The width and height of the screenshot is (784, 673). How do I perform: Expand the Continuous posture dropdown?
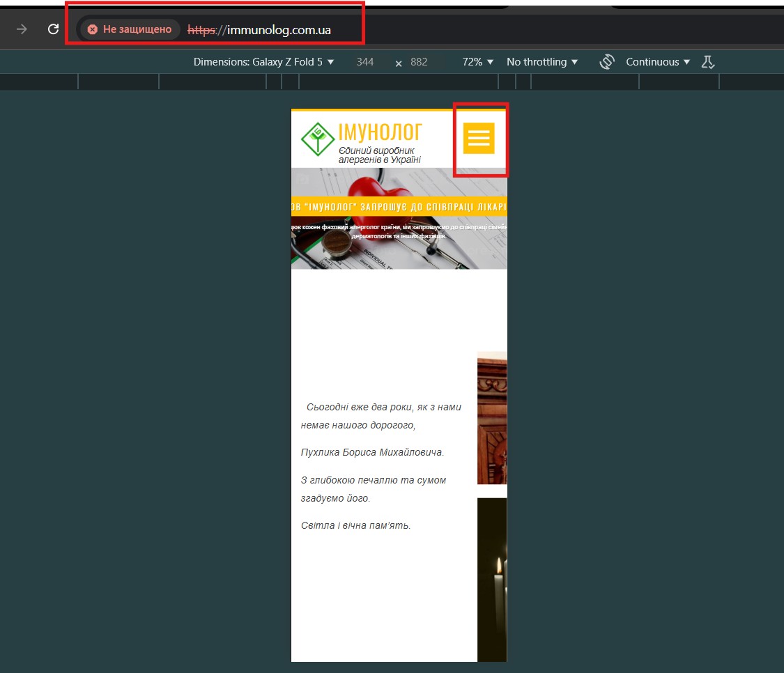click(x=658, y=62)
